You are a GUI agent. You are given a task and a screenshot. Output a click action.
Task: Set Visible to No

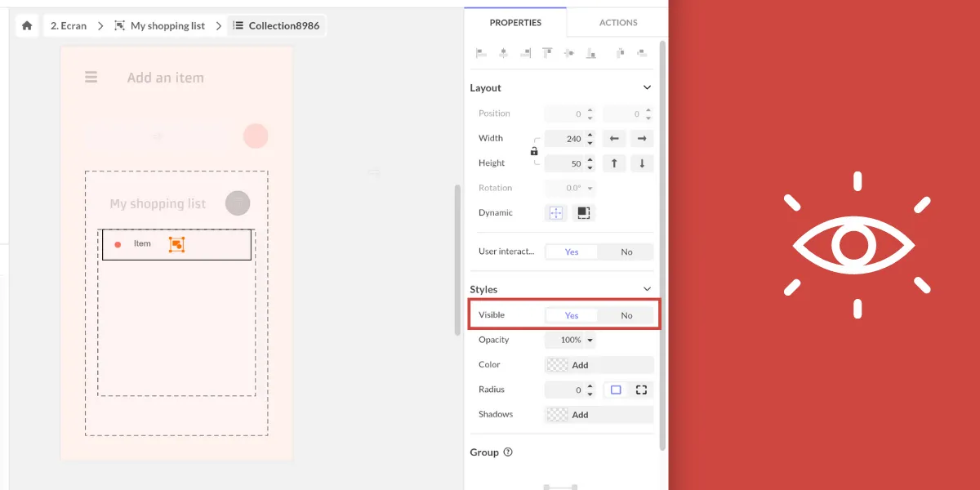tap(626, 315)
